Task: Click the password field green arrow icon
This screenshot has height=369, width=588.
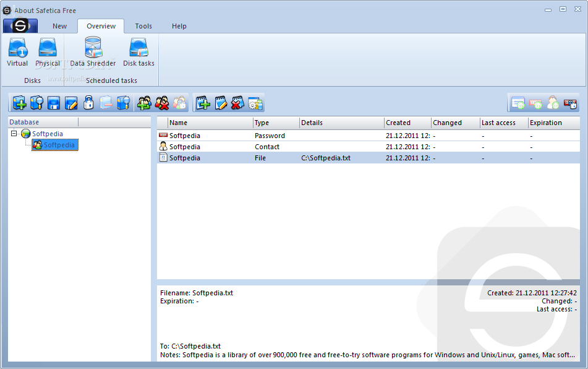Action: point(535,103)
